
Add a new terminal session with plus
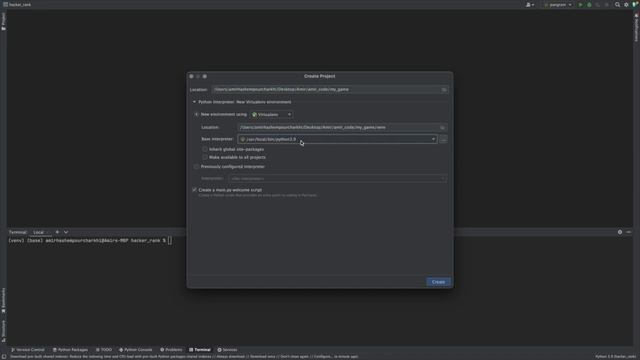(x=57, y=232)
